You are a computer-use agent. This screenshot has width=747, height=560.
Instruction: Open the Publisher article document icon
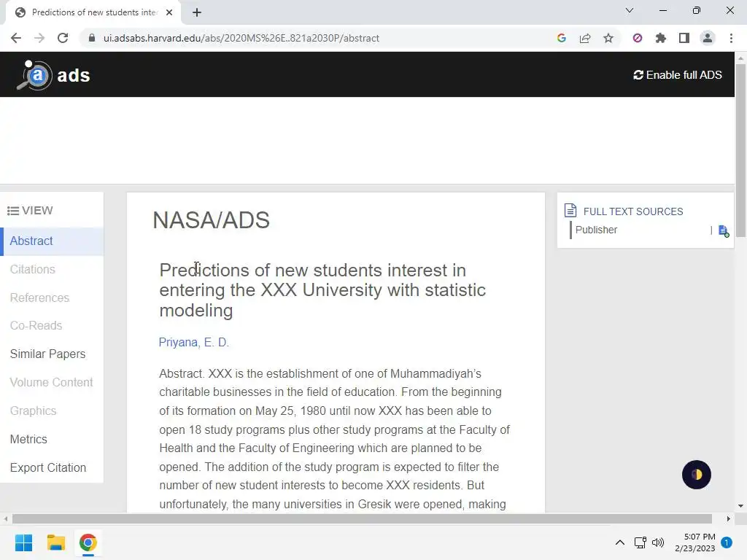[723, 231]
